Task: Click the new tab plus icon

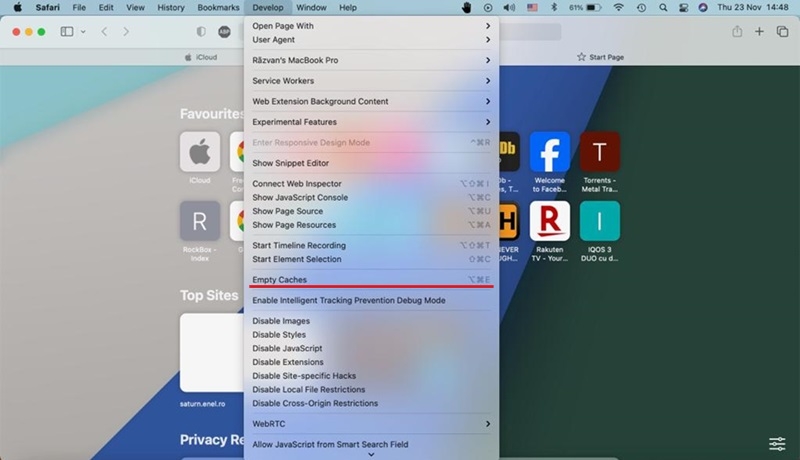Action: [x=760, y=32]
